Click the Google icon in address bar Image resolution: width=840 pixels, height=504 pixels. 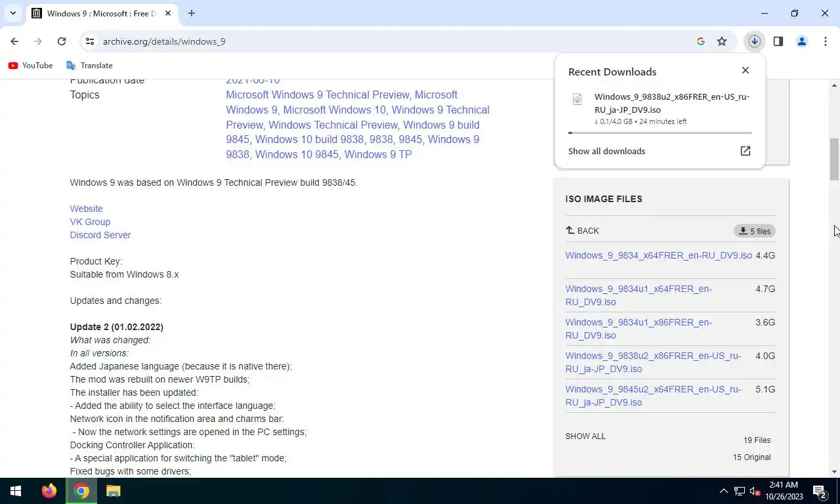700,41
